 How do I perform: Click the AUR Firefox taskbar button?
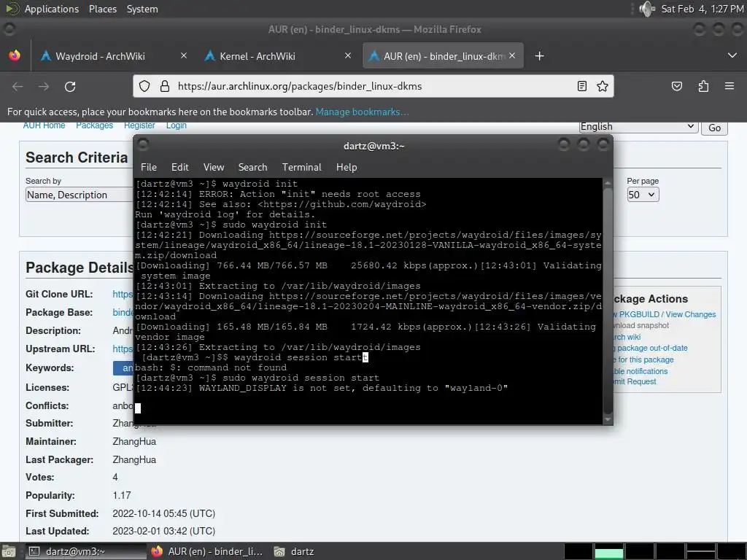click(207, 551)
